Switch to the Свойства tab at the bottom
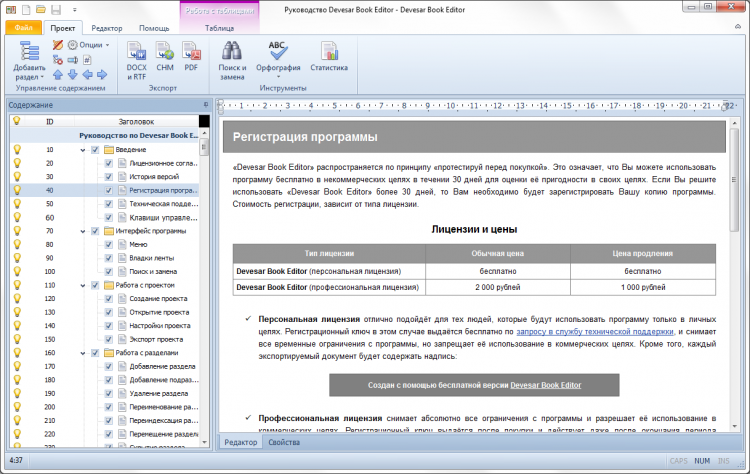Screen dimensions: 750x474 click(284, 441)
